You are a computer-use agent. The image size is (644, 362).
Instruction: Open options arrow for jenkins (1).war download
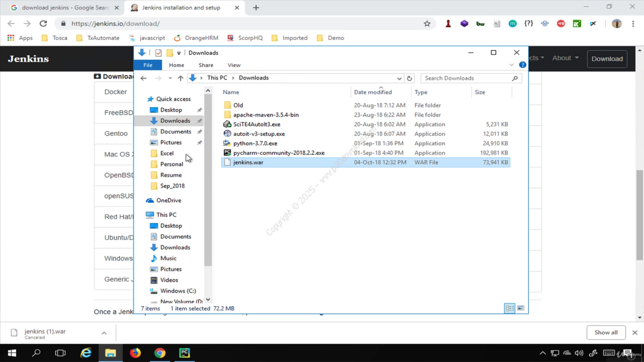click(x=104, y=333)
